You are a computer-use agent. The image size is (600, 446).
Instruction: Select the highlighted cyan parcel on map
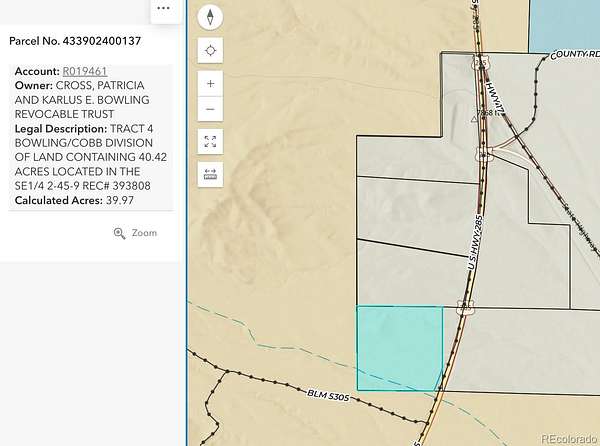[x=399, y=347]
